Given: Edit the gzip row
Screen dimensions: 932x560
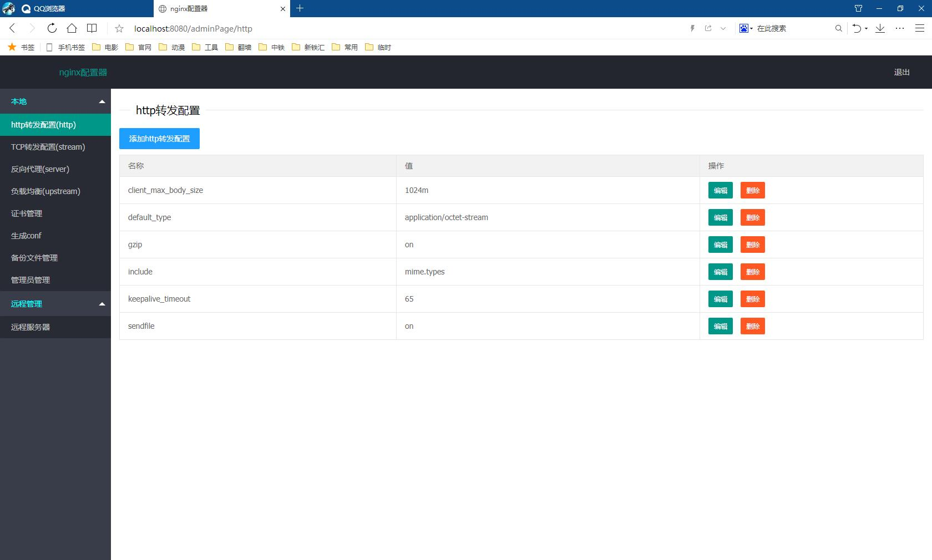Looking at the screenshot, I should pyautogui.click(x=720, y=245).
